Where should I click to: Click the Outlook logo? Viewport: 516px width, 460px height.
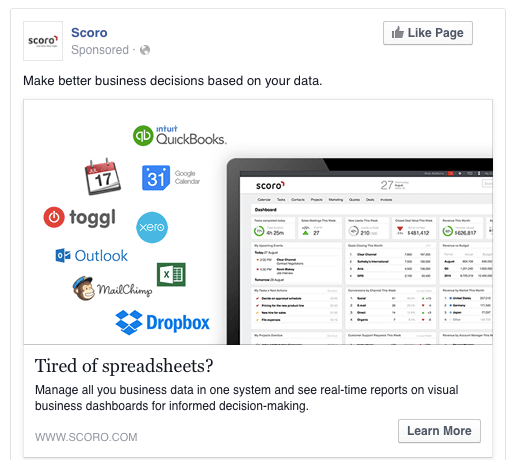(x=91, y=256)
